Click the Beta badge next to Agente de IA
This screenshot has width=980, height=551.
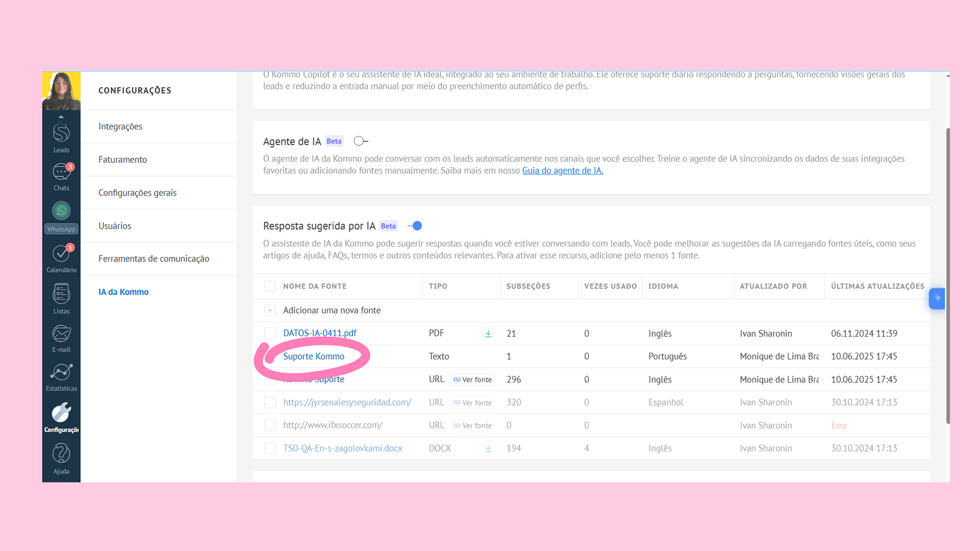[334, 141]
